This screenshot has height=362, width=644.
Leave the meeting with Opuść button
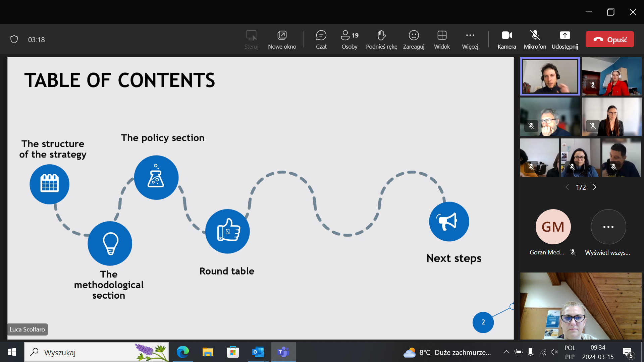click(x=609, y=40)
